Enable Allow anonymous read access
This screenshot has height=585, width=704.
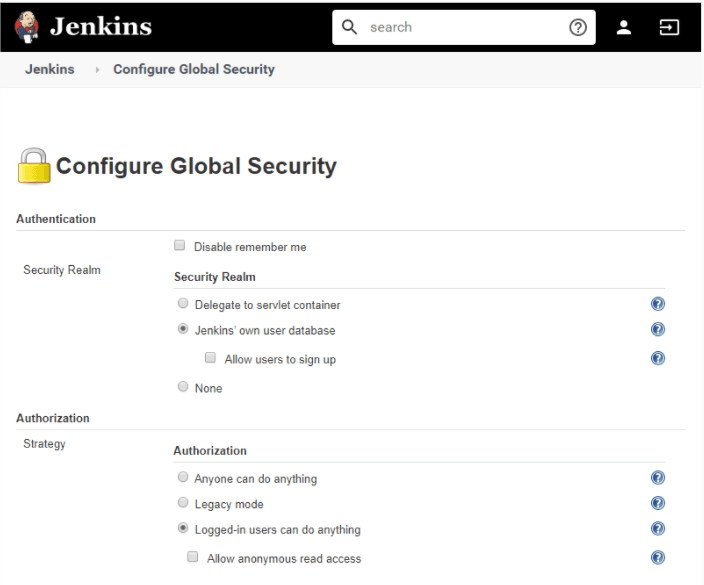pyautogui.click(x=193, y=558)
